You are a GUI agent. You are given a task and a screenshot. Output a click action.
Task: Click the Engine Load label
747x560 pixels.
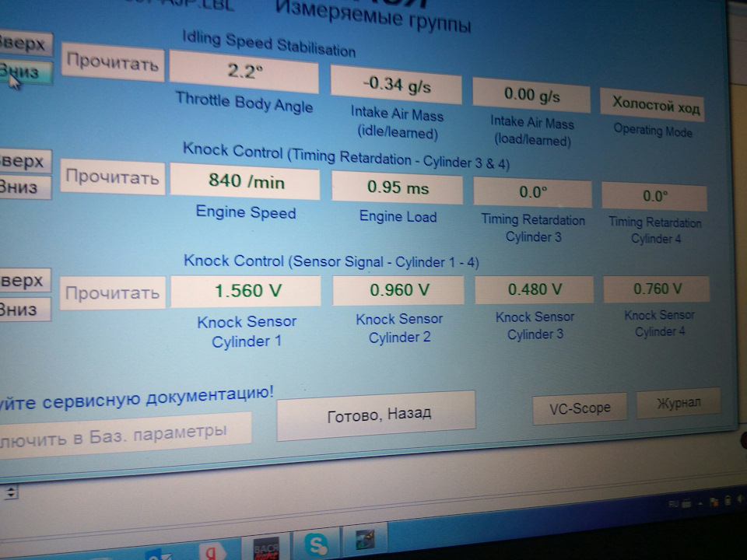398,217
